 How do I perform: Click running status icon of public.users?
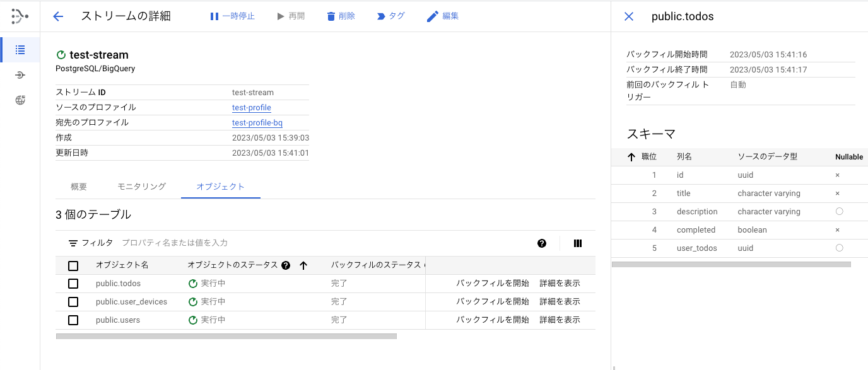tap(193, 320)
